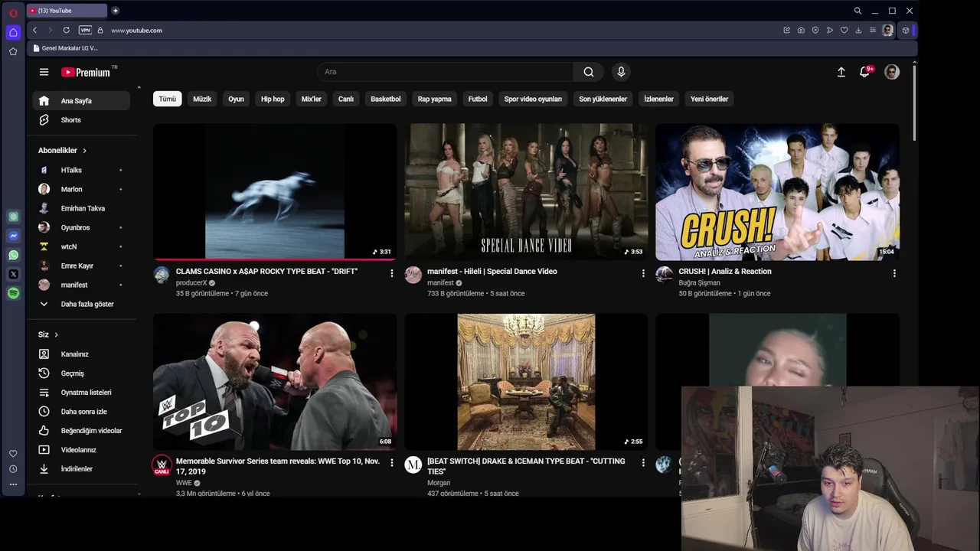The image size is (980, 551).
Task: Expand the Abonelikler section chevron
Action: [84, 151]
